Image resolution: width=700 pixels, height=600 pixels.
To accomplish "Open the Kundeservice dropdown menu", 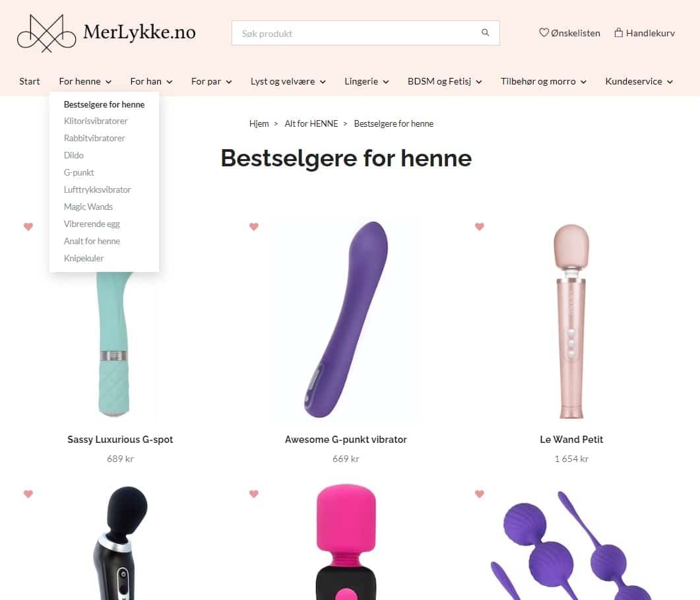I will pyautogui.click(x=639, y=81).
